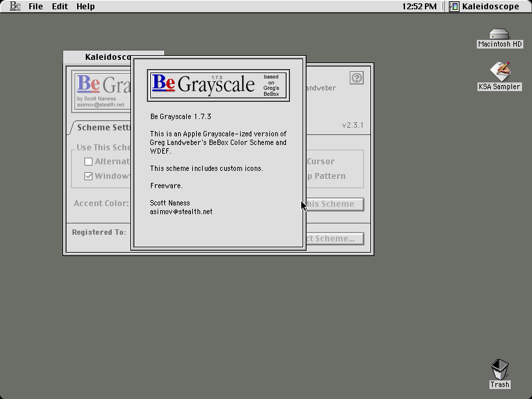Image resolution: width=532 pixels, height=399 pixels.
Task: Click the v2.3.1 version label
Action: [352, 125]
